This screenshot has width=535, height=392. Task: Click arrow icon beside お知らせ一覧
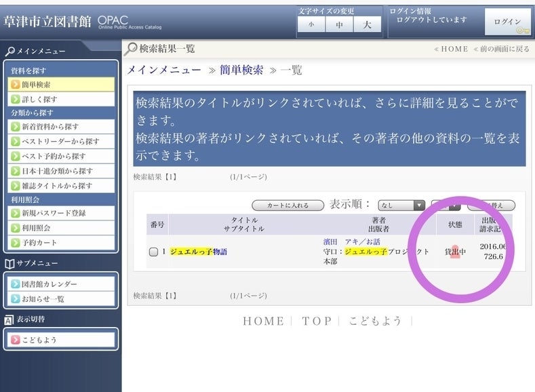pos(16,298)
